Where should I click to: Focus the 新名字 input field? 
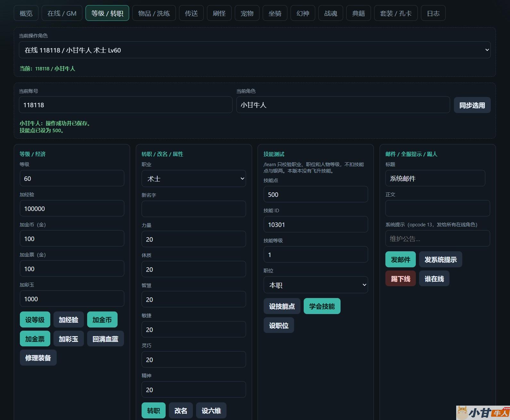(193, 209)
